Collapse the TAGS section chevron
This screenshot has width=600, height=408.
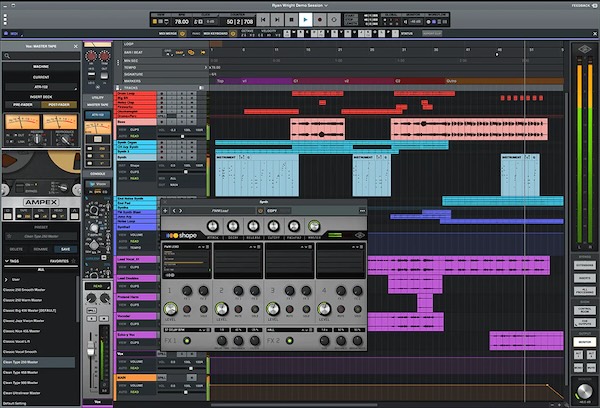click(x=7, y=261)
